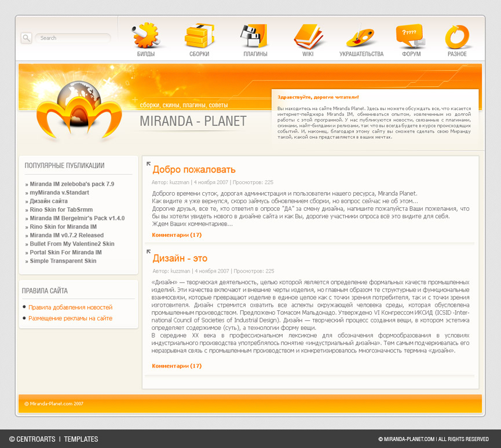This screenshot has width=501, height=448.
Task: Select the WIKI menu label
Action: [308, 54]
